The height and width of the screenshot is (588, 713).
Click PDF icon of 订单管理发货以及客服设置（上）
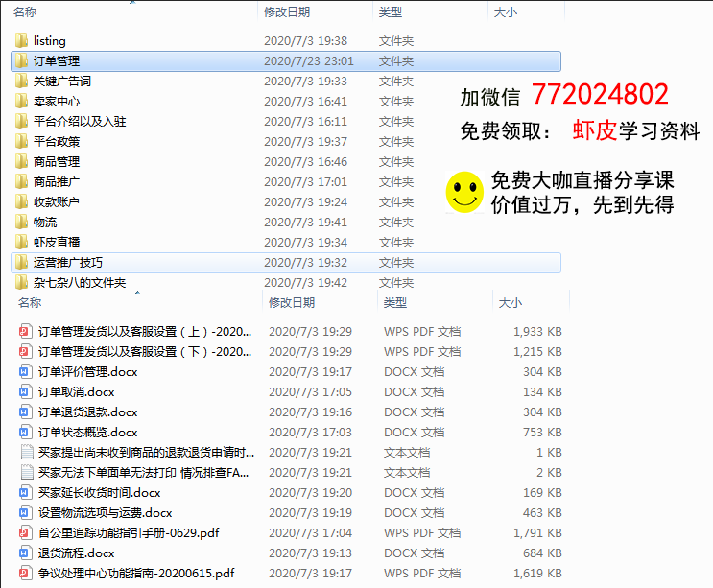pyautogui.click(x=26, y=331)
